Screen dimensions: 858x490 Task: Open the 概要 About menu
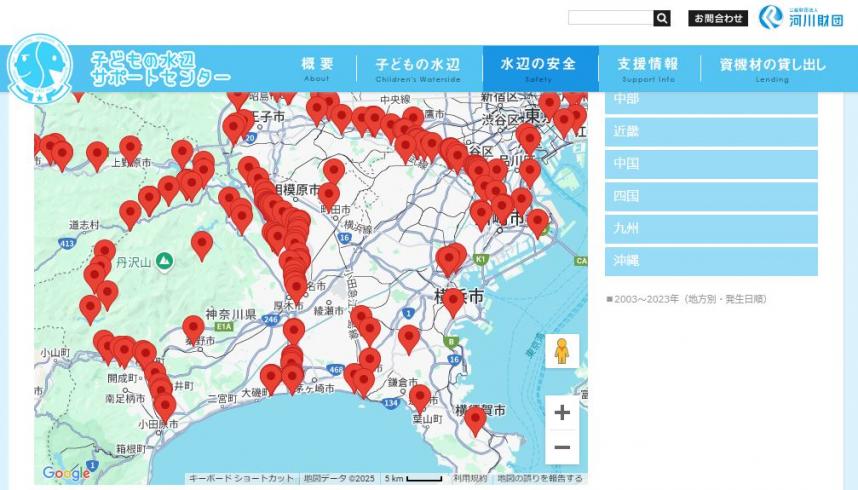point(317,69)
